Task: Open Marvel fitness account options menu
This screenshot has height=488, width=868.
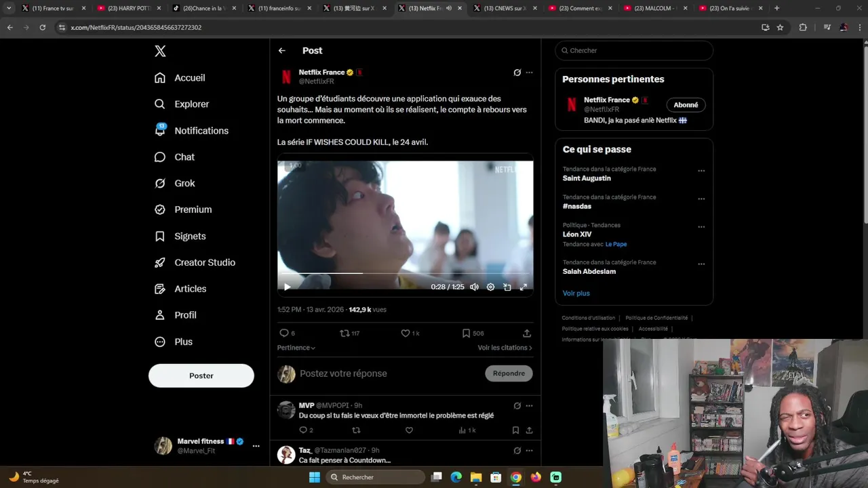Action: click(256, 446)
